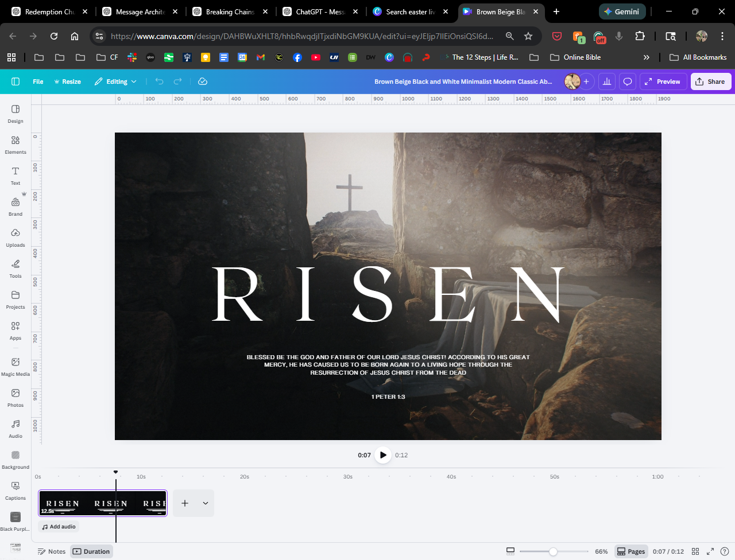
Task: Toggle the Duration view button
Action: [91, 551]
